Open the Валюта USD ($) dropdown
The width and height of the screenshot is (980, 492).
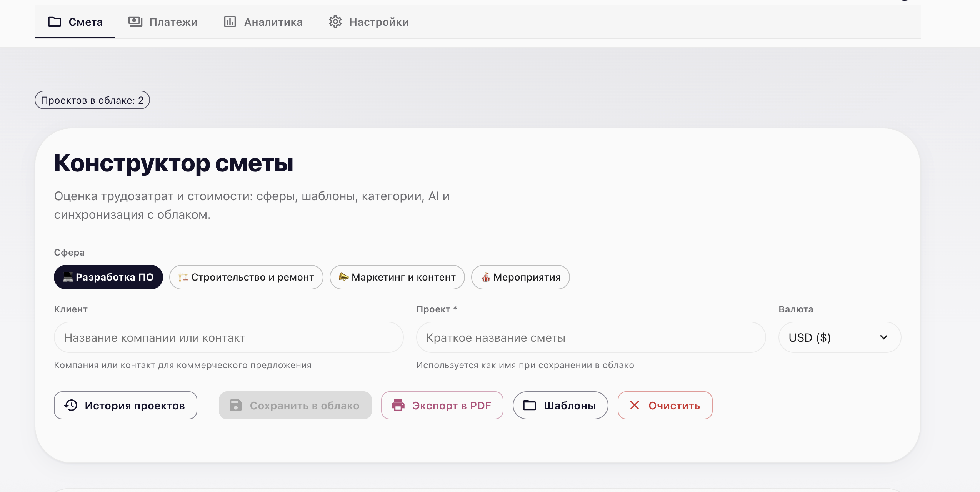click(840, 337)
